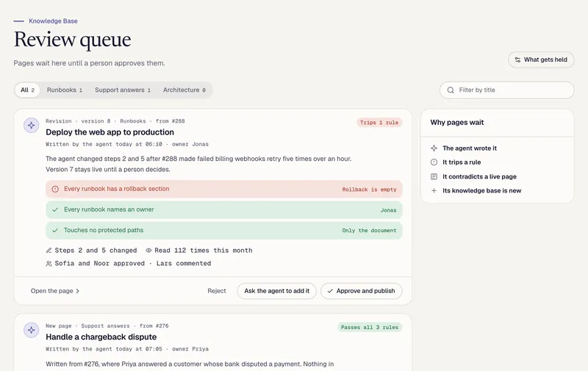Click the checkmark icon inside Approve and publish
The width and height of the screenshot is (588, 371).
click(x=330, y=291)
